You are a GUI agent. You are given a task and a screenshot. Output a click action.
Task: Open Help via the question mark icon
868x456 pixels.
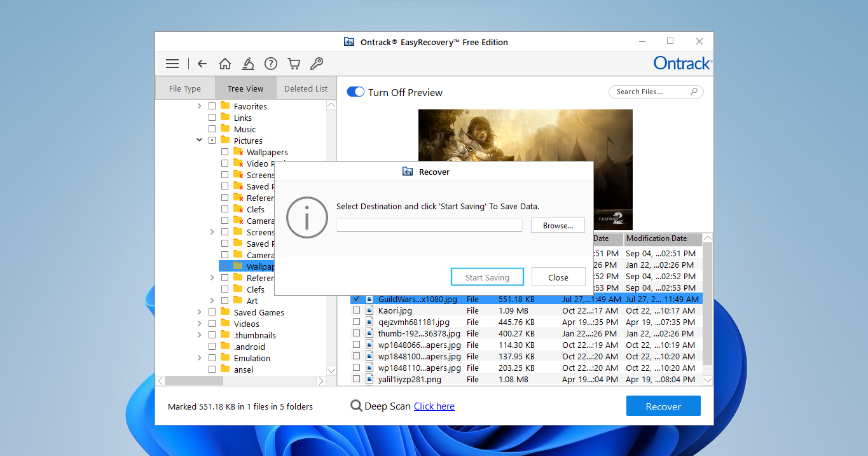pyautogui.click(x=271, y=64)
